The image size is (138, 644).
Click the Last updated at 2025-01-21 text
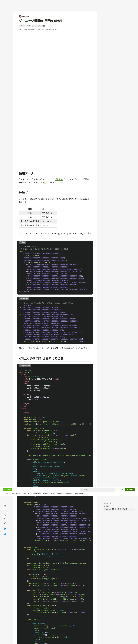pyautogui.click(x=29, y=29)
